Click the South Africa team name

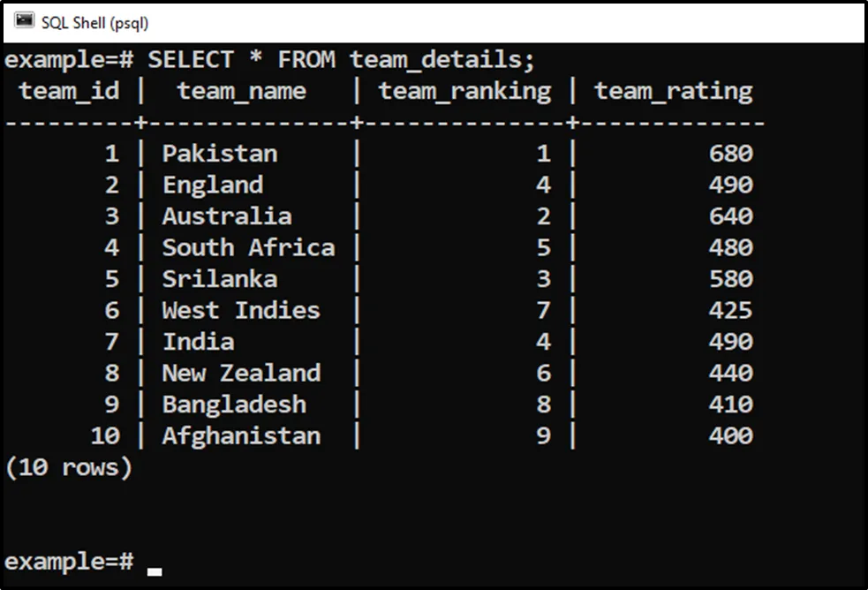click(248, 248)
